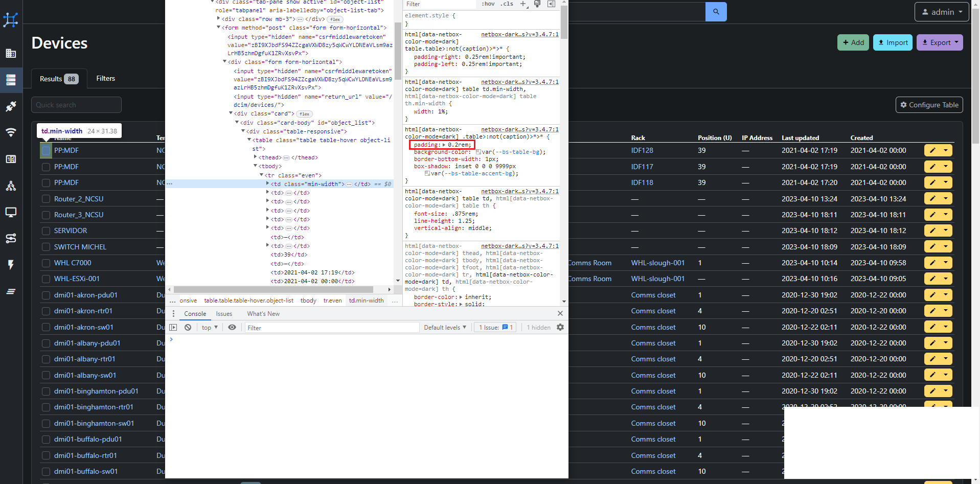Image resolution: width=980 pixels, height=484 pixels.
Task: Type in the Quick search field
Action: click(76, 105)
